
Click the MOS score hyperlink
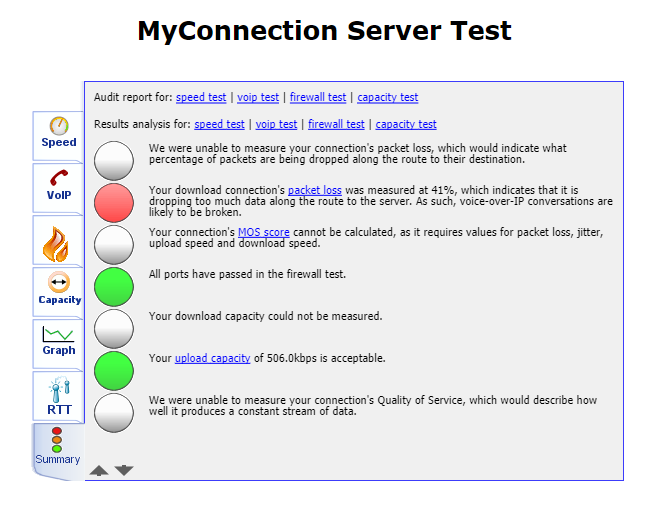(x=263, y=232)
